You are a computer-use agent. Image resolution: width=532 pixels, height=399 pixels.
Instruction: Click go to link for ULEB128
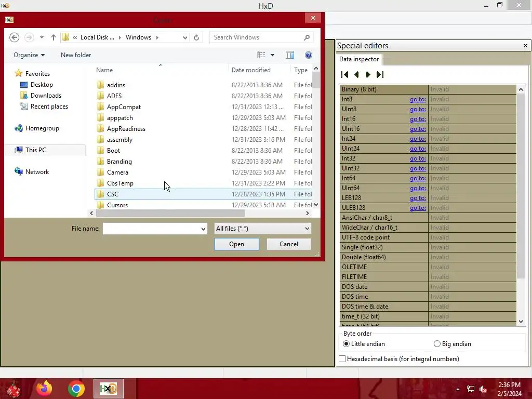click(418, 208)
